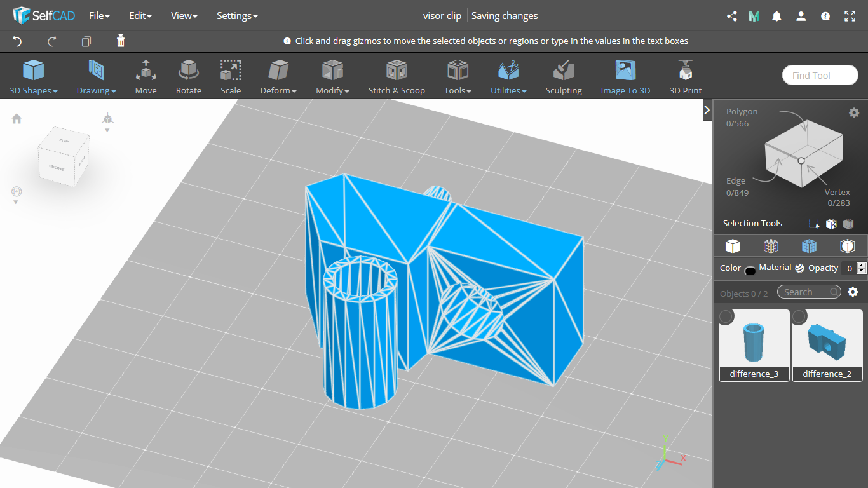The width and height of the screenshot is (868, 488).
Task: Click the Vertex selection label
Action: point(837,192)
